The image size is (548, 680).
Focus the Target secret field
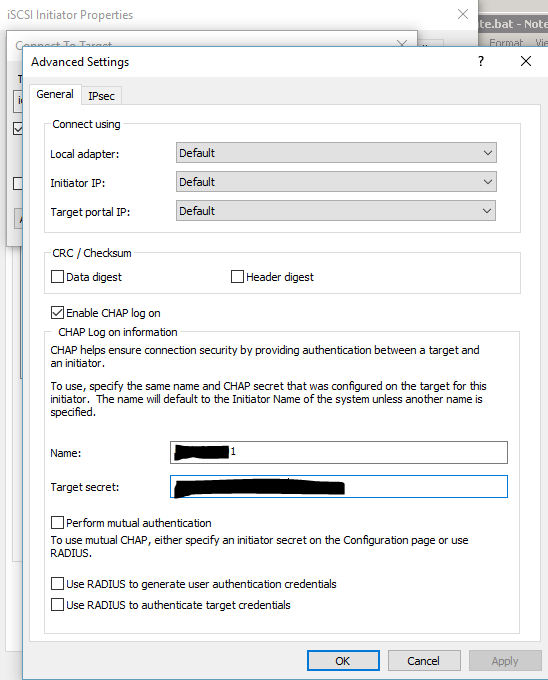pos(339,487)
